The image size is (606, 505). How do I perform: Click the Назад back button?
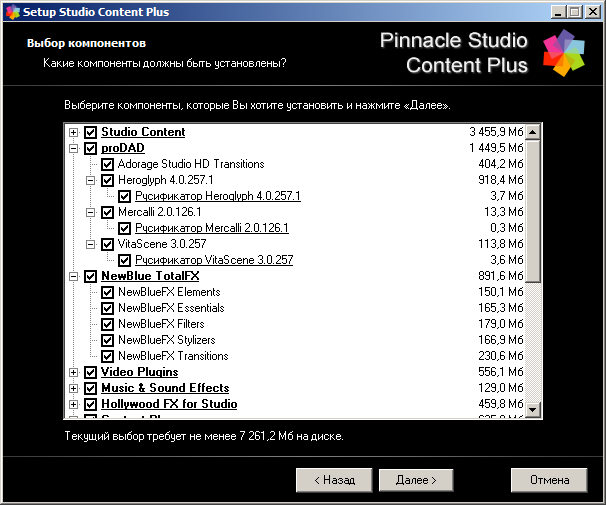tap(334, 480)
